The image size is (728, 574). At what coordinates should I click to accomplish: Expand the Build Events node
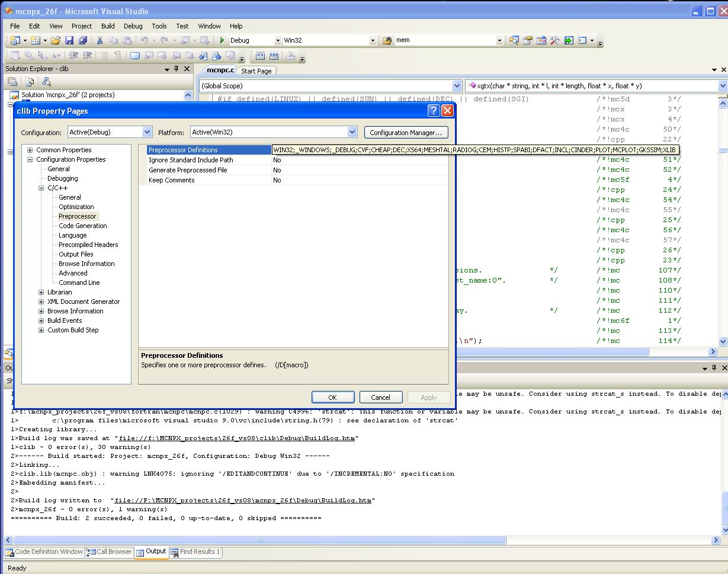[x=41, y=320]
